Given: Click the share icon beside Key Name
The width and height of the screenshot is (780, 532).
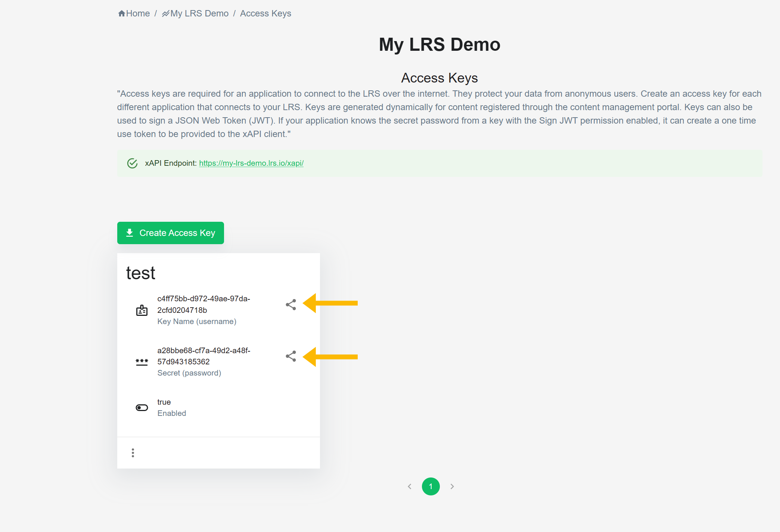Looking at the screenshot, I should point(290,305).
